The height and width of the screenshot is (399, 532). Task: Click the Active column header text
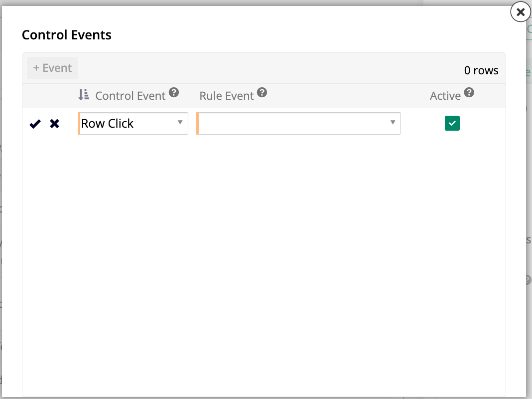(445, 96)
